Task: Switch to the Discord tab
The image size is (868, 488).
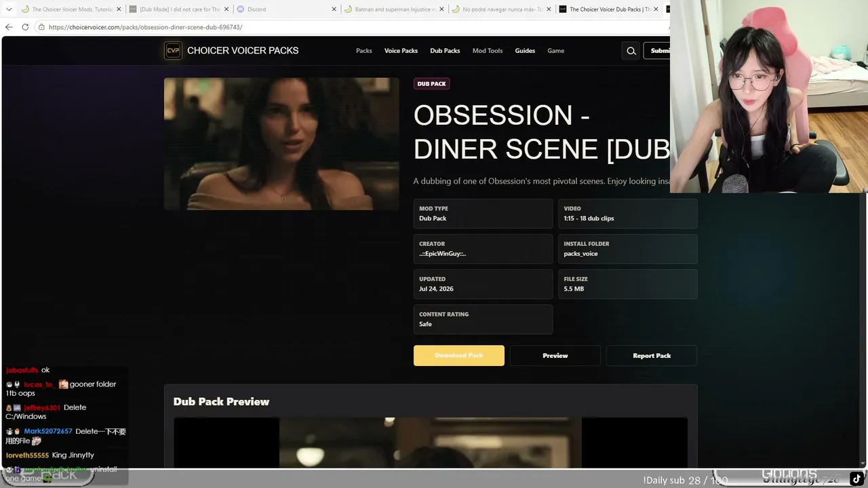Action: [x=286, y=9]
